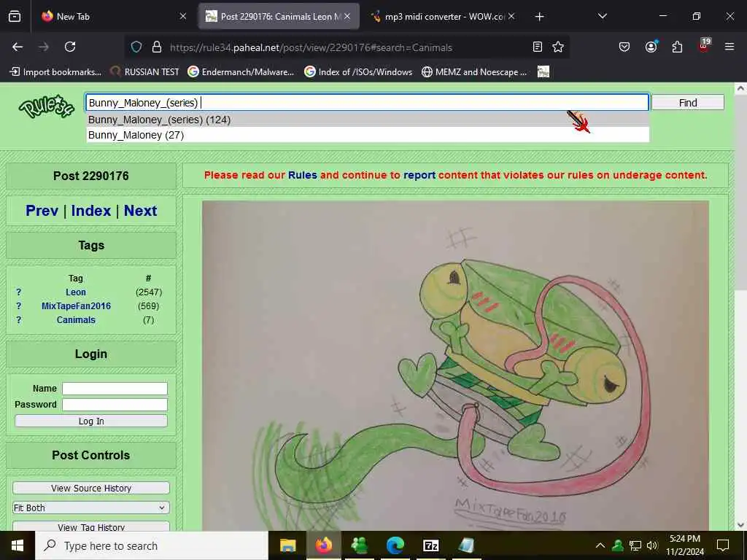The width and height of the screenshot is (747, 560).
Task: Reload the current page
Action: pyautogui.click(x=70, y=47)
